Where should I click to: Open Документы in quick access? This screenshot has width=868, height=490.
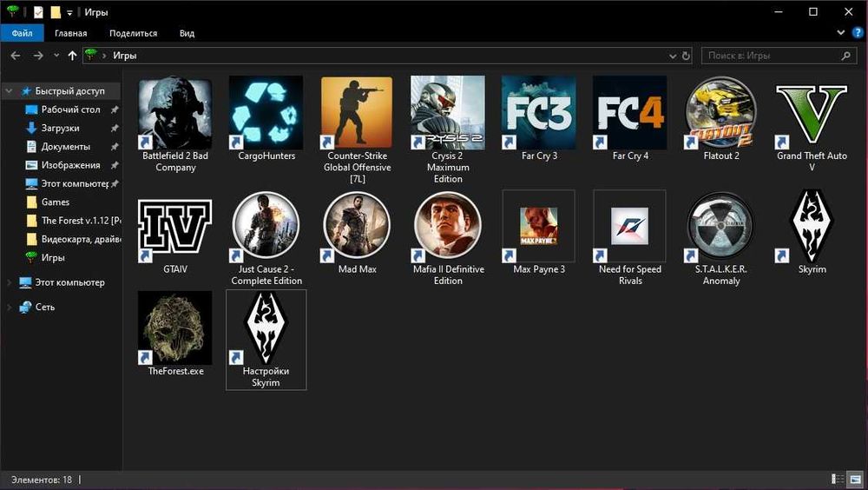click(65, 146)
